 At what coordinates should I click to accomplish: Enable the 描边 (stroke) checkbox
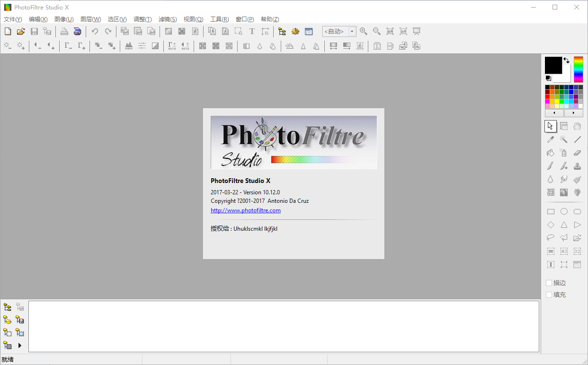click(x=549, y=283)
